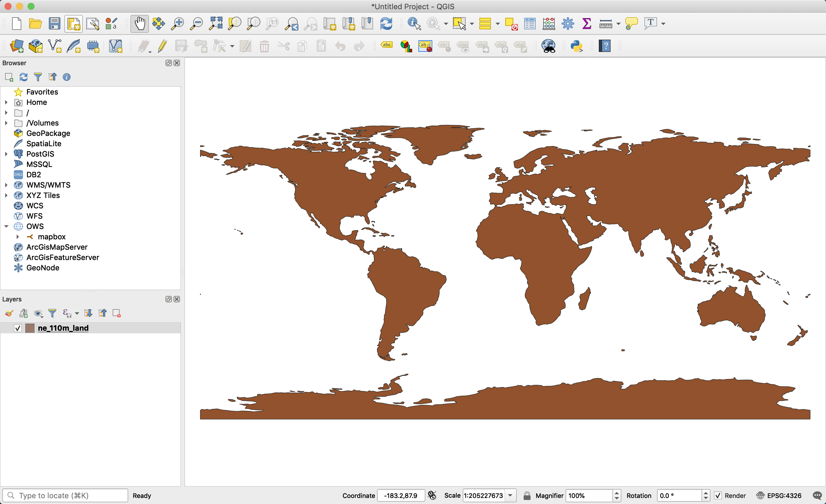Expand the PostGIS node
The height and width of the screenshot is (504, 826).
(x=6, y=154)
